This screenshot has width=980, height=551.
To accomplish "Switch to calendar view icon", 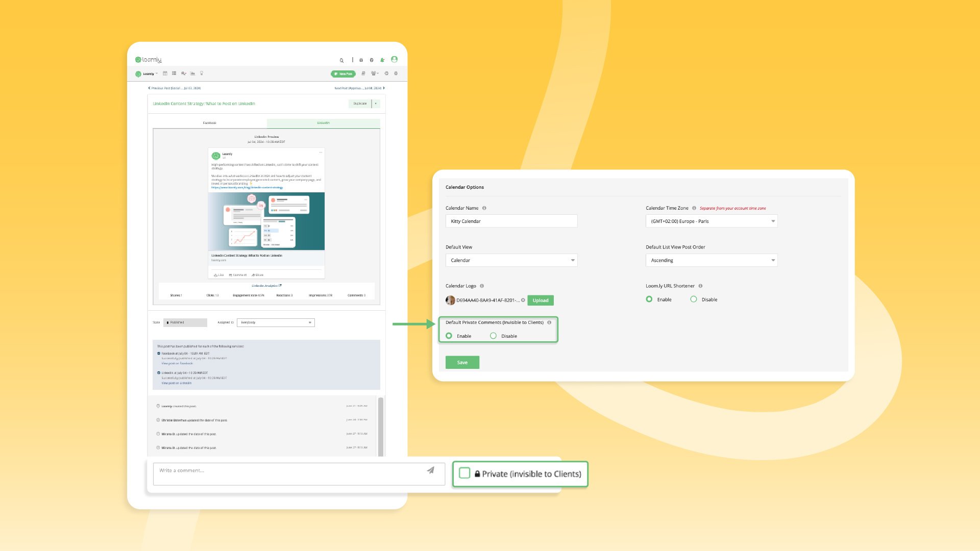I will pyautogui.click(x=165, y=73).
